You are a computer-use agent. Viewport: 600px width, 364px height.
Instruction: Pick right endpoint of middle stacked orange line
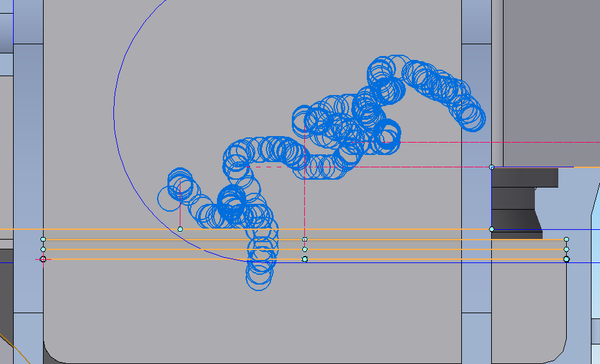click(x=566, y=249)
